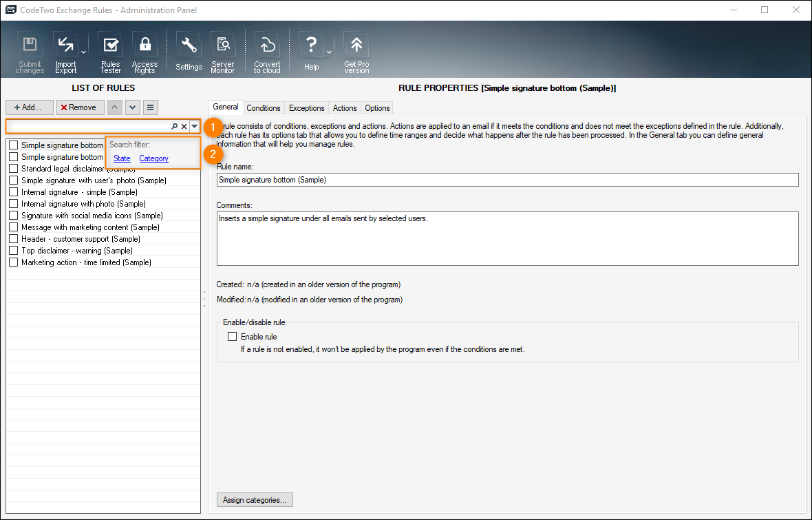Open the Import Export tool
The image size is (812, 520).
66,52
